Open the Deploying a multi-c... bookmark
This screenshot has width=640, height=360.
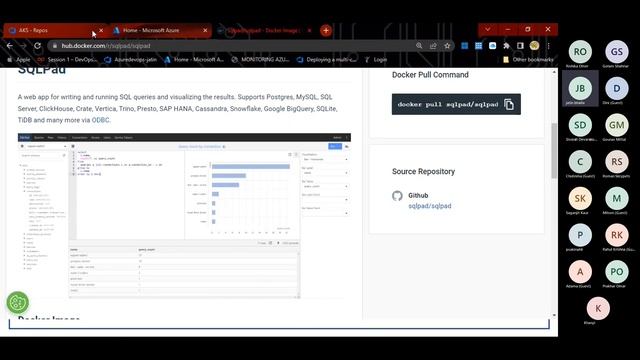tap(327, 60)
